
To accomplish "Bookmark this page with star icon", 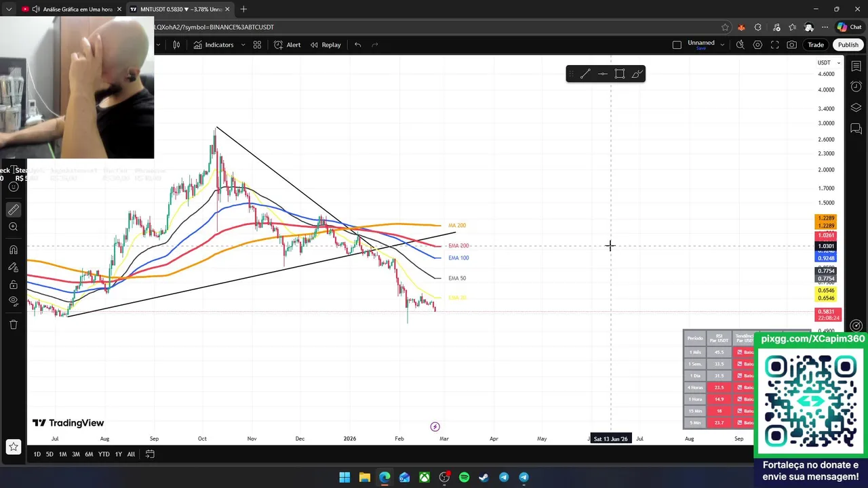I will 725,27.
